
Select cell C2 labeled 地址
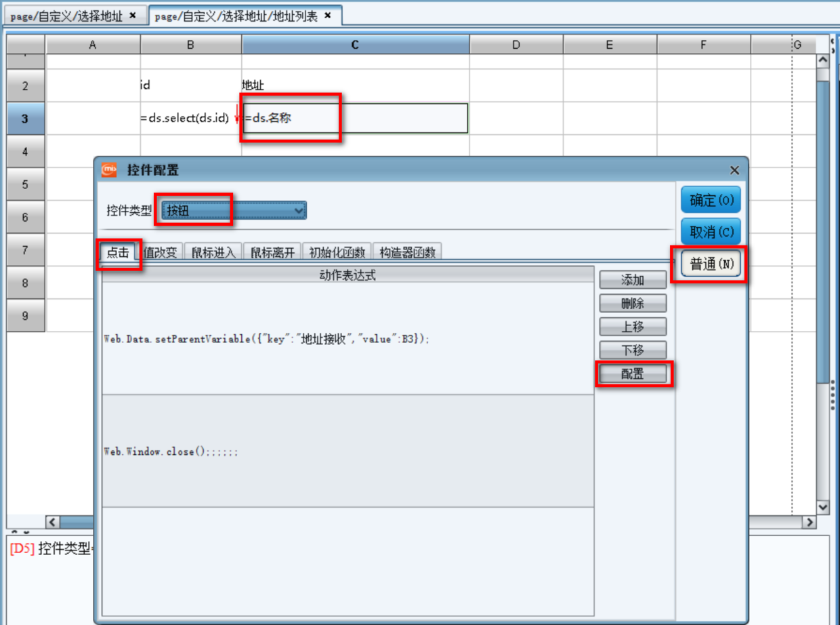355,85
